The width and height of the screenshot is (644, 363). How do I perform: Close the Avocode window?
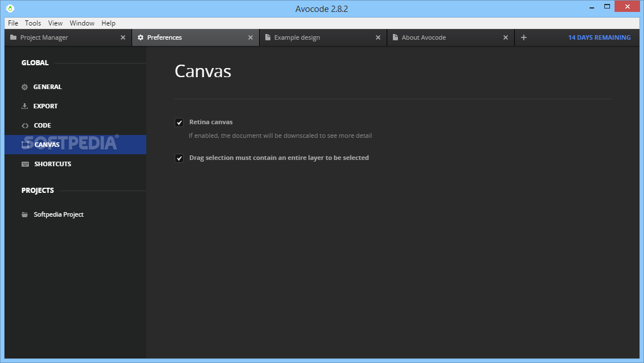click(x=627, y=7)
